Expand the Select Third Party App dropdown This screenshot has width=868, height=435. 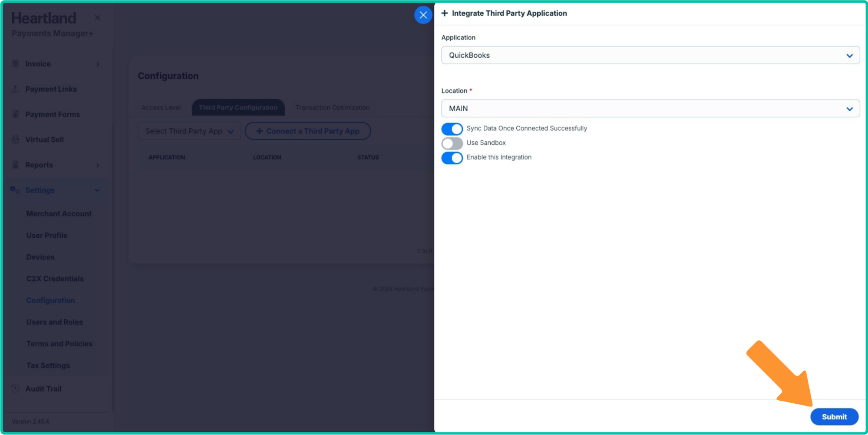tap(189, 131)
